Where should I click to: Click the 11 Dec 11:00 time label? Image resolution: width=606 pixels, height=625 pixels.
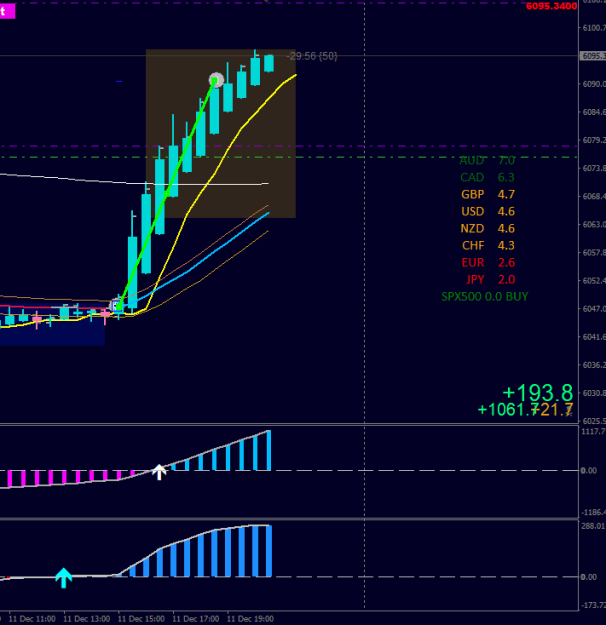click(x=32, y=619)
